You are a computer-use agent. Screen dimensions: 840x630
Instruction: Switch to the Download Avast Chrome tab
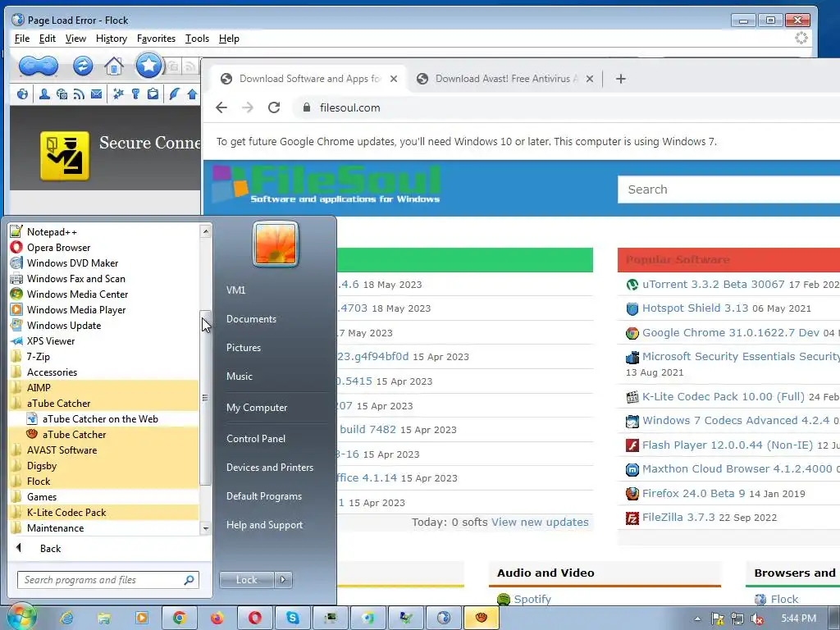point(504,79)
